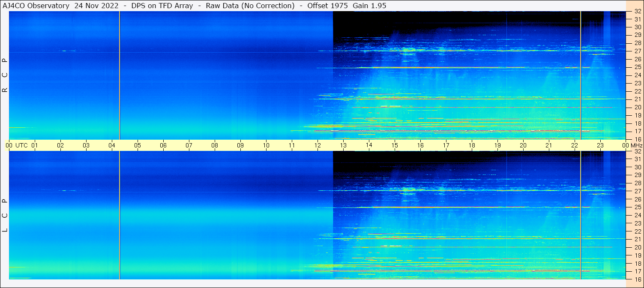Click the pink marker line near 04:20 in RCP plot
Screen dimensions: 644x288
pyautogui.click(x=120, y=75)
